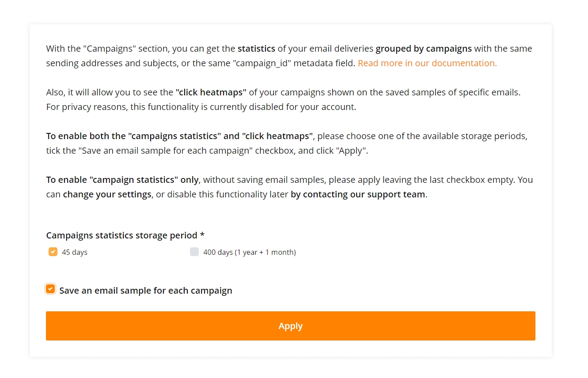The height and width of the screenshot is (378, 588).
Task: Click the "For privacy reasons" sentence
Action: pyautogui.click(x=201, y=107)
